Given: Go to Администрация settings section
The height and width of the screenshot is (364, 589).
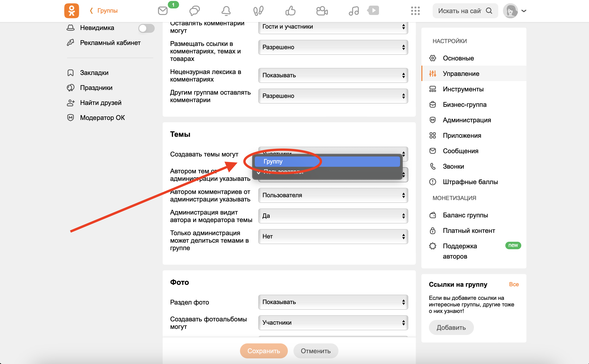Looking at the screenshot, I should click(x=466, y=120).
